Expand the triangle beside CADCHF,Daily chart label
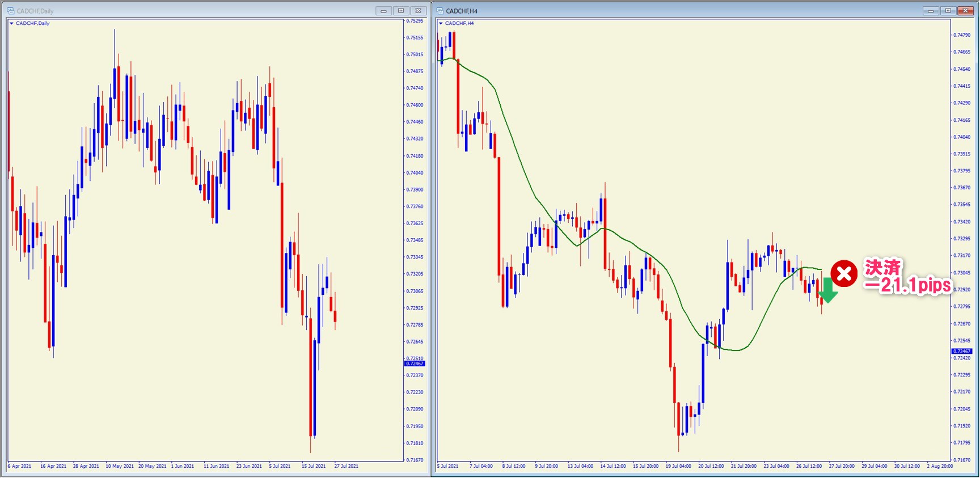Viewport: 980px width, 478px height. click(x=11, y=23)
